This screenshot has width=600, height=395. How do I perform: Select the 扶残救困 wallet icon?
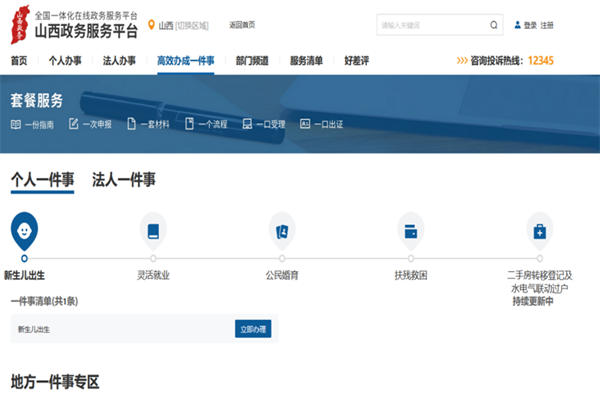(x=411, y=231)
